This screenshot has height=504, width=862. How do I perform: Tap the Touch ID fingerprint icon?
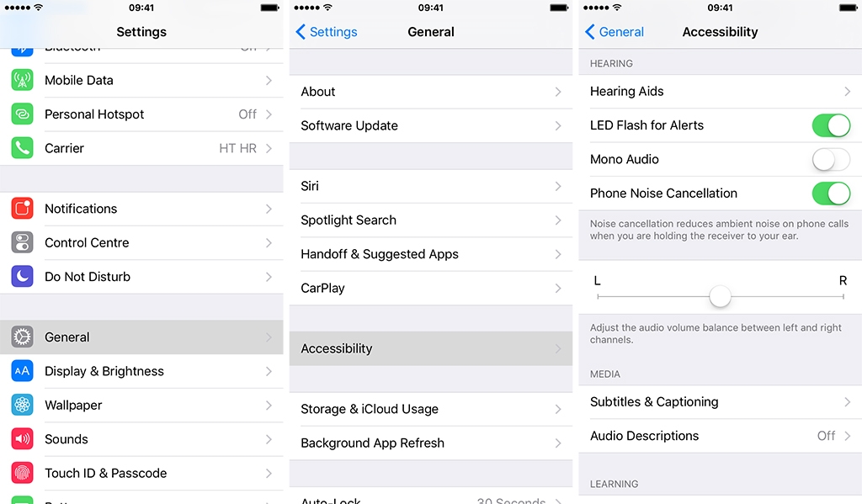(22, 473)
